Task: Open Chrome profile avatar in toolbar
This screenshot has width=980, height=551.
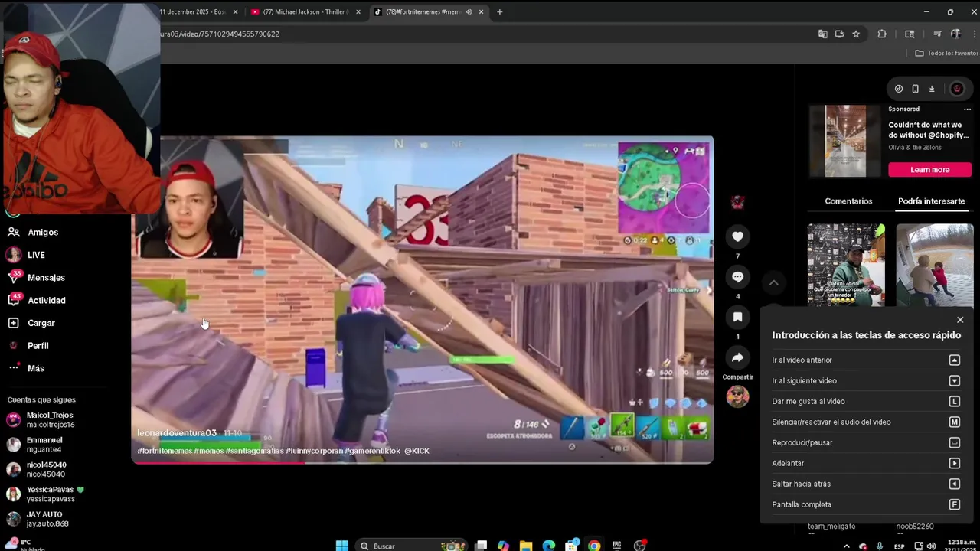Action: point(955,34)
